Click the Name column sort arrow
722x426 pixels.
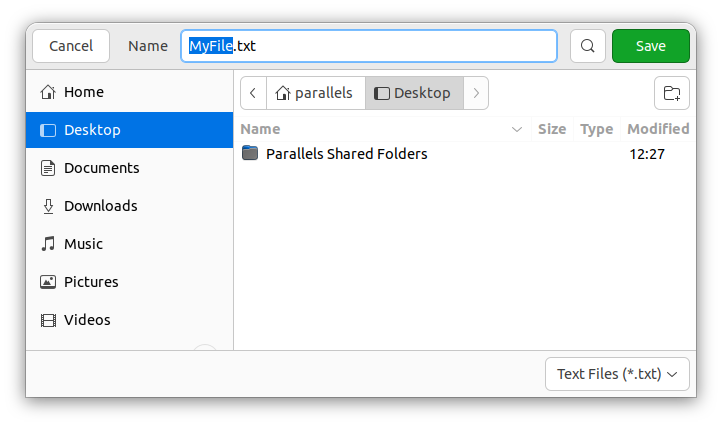(x=517, y=129)
